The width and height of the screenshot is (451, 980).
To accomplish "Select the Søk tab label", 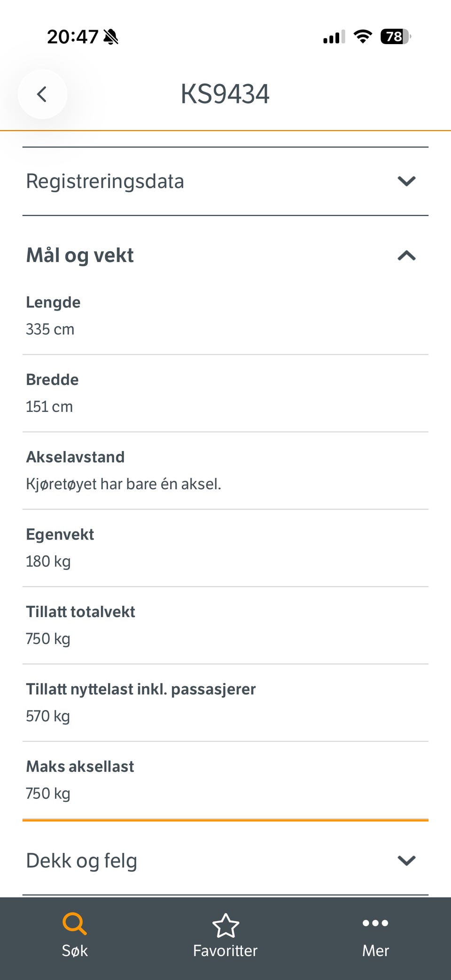I will [75, 950].
